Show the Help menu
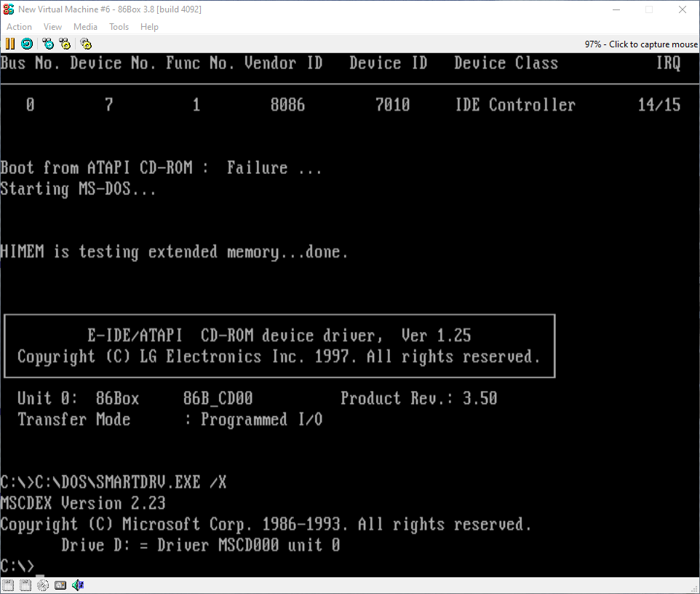Viewport: 700px width, 594px height. pyautogui.click(x=149, y=27)
